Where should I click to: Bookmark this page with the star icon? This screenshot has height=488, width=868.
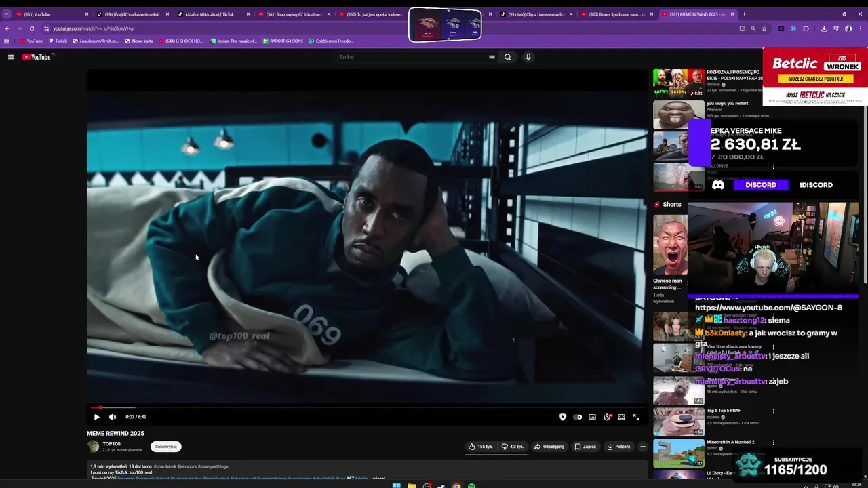(764, 28)
